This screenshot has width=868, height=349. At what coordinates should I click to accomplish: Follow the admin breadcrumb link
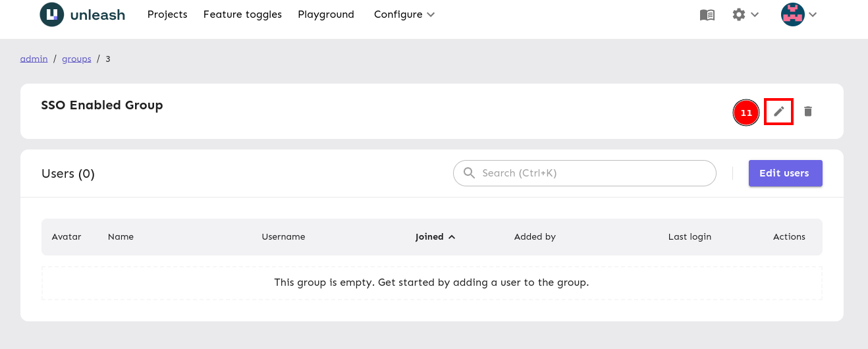click(34, 59)
